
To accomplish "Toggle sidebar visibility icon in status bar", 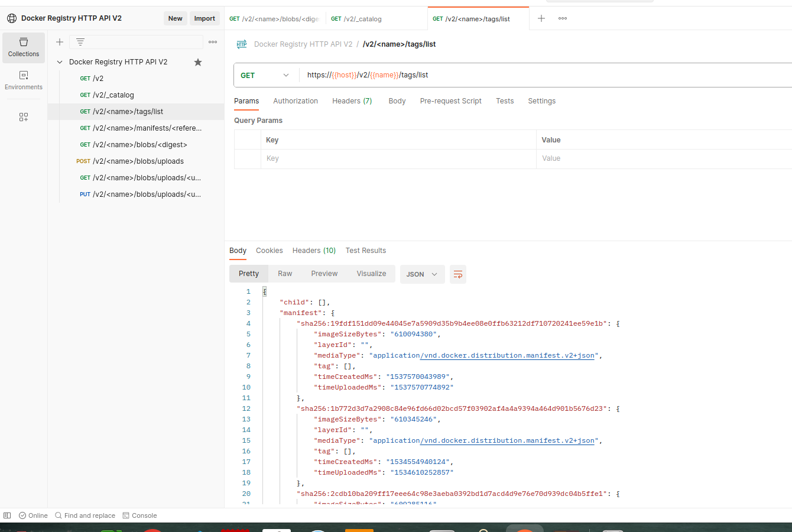I will click(x=7, y=515).
